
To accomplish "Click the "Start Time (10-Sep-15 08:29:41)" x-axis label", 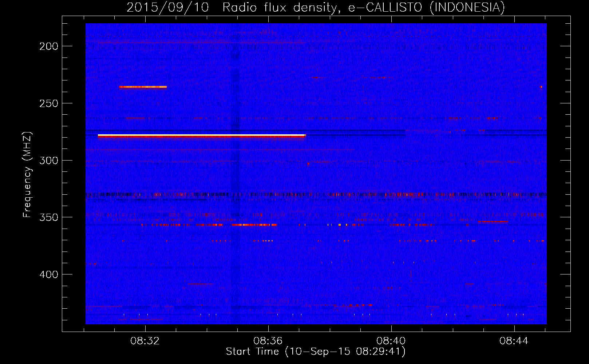I will (316, 352).
